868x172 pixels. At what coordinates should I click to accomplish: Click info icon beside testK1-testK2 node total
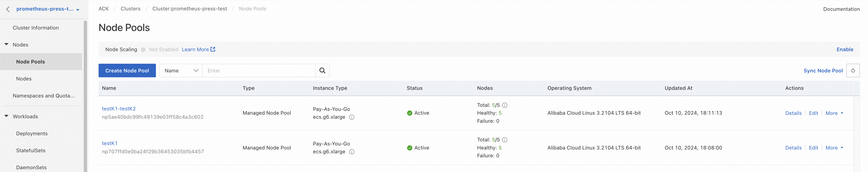(x=505, y=105)
